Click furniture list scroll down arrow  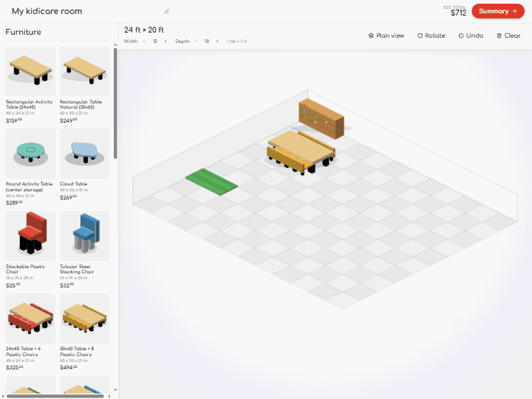tap(115, 390)
